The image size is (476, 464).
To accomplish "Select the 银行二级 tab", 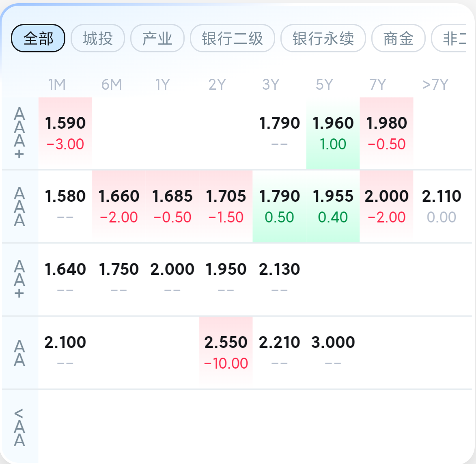I will click(233, 39).
